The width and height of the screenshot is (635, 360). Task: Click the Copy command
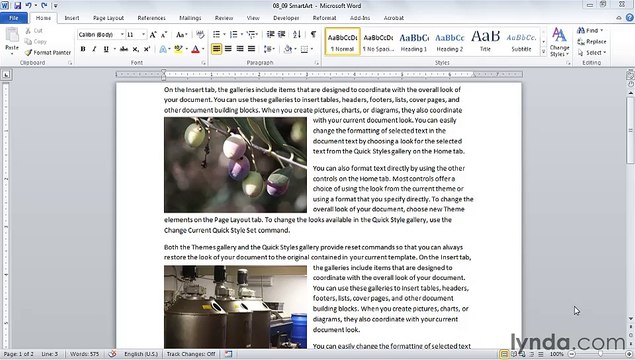click(35, 41)
